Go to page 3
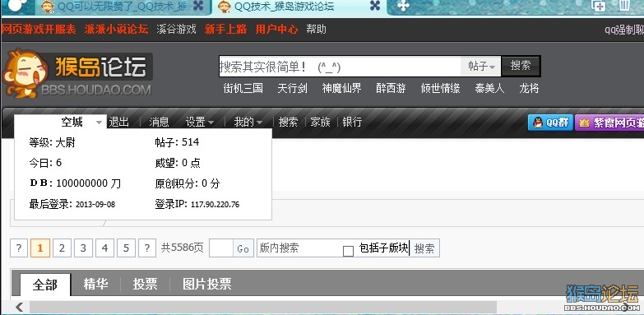Screen dimensions: 644x315 click(83, 248)
